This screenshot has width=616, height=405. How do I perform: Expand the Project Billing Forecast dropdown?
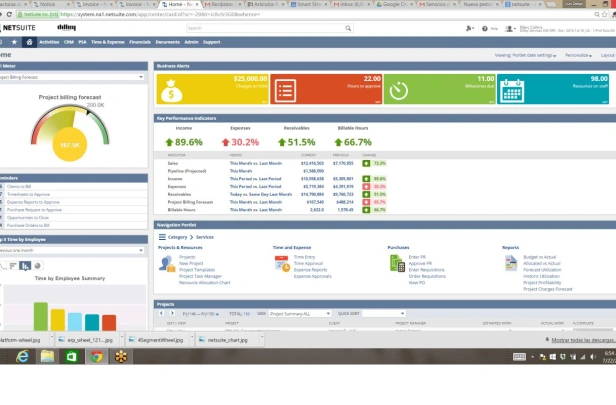coord(72,77)
